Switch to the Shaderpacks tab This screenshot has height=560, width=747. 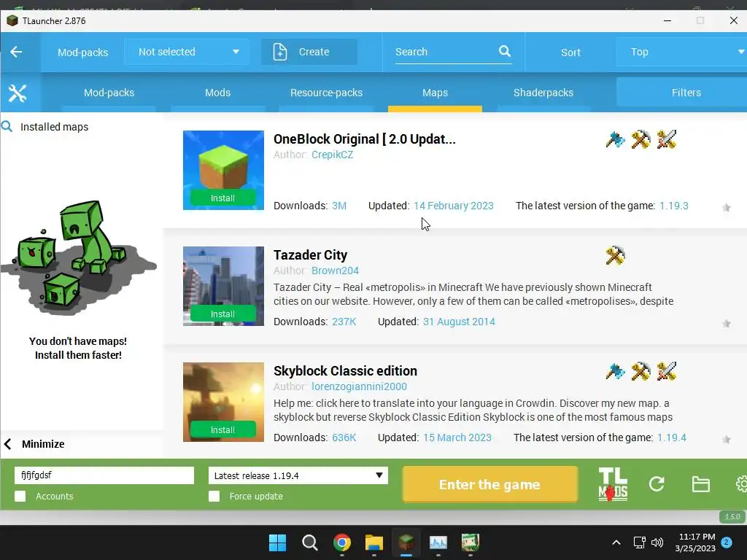pos(543,93)
